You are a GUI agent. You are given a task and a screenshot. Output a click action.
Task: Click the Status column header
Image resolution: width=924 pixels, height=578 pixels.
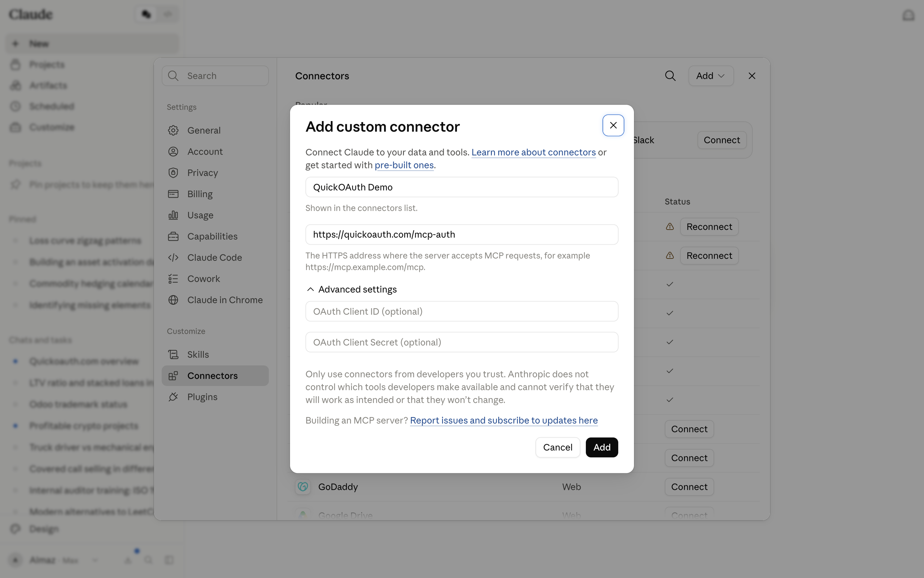677,202
